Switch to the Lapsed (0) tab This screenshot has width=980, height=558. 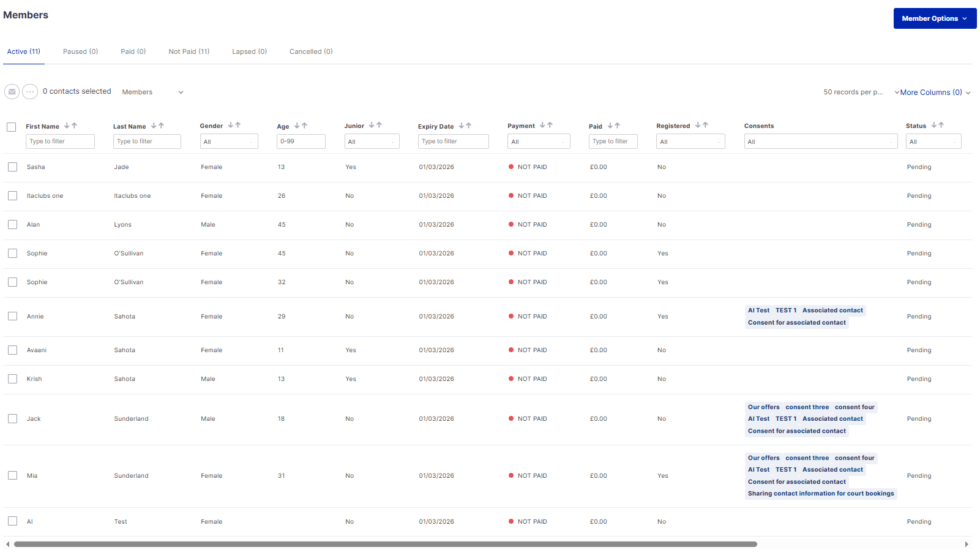click(x=249, y=51)
